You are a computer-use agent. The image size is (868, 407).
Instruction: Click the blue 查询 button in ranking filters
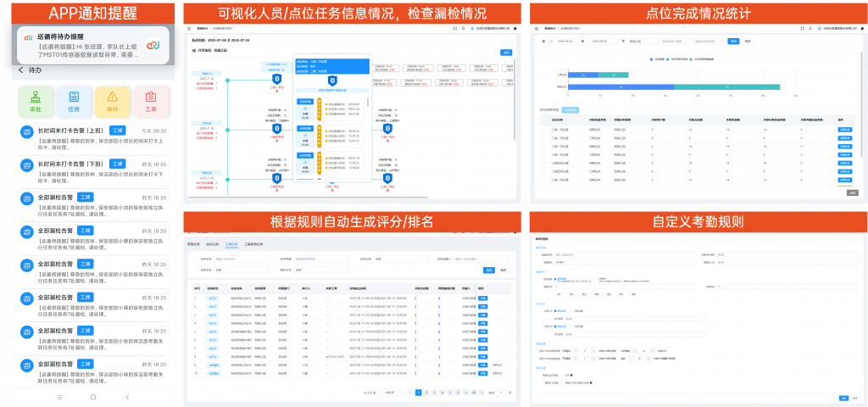point(488,270)
